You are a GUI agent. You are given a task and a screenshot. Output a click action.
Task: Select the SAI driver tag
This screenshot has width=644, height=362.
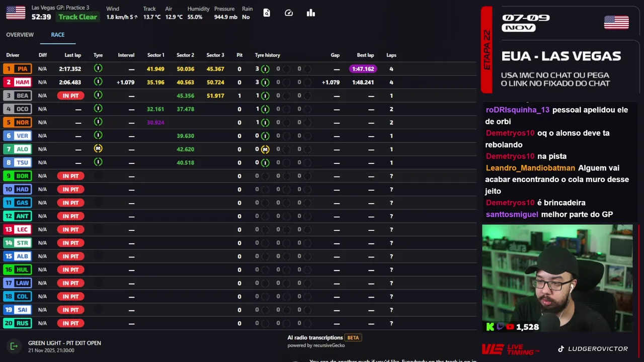point(17,310)
